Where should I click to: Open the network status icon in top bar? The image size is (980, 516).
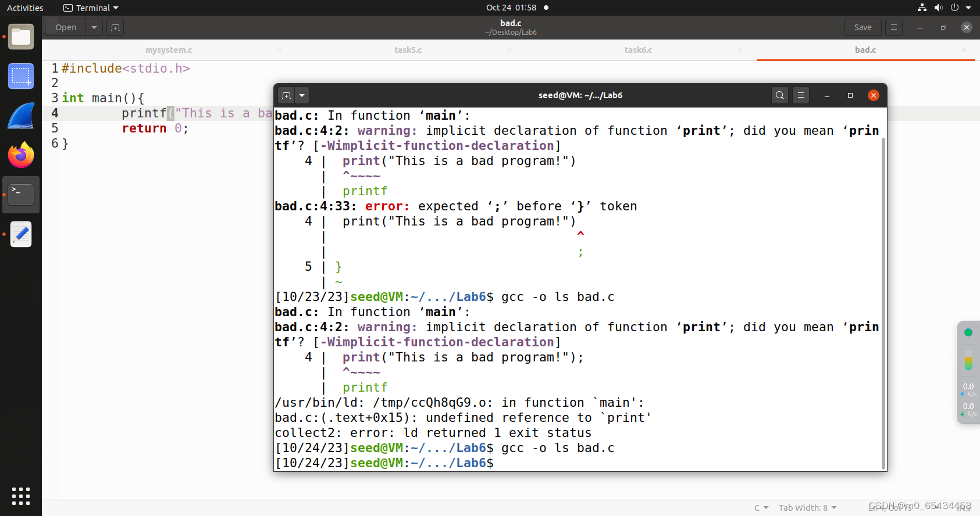coord(922,8)
